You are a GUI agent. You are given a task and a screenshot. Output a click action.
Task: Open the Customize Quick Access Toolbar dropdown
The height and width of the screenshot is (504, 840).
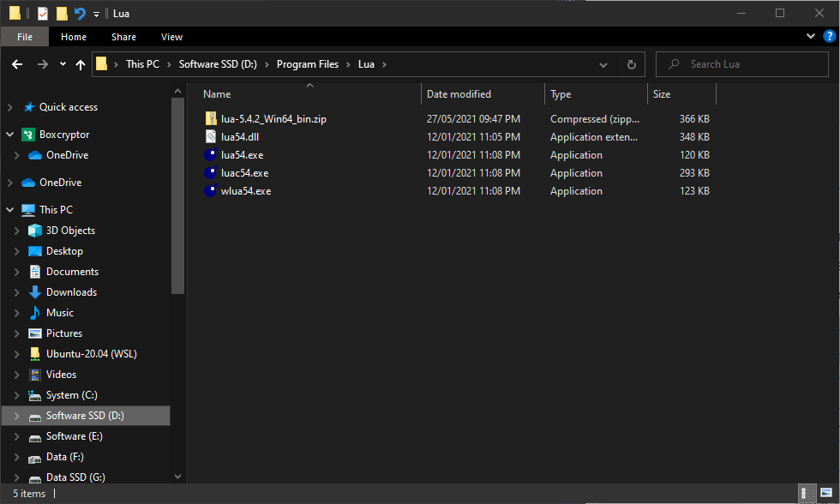pos(96,14)
